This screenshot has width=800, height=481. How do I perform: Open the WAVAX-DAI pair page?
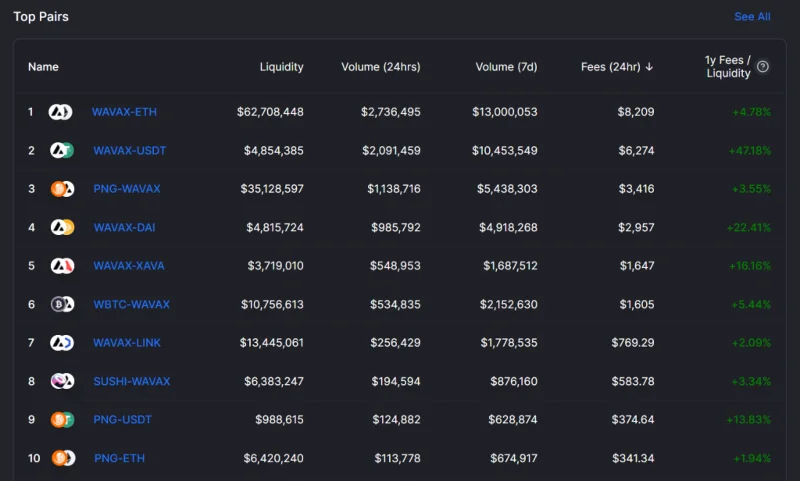pos(124,227)
